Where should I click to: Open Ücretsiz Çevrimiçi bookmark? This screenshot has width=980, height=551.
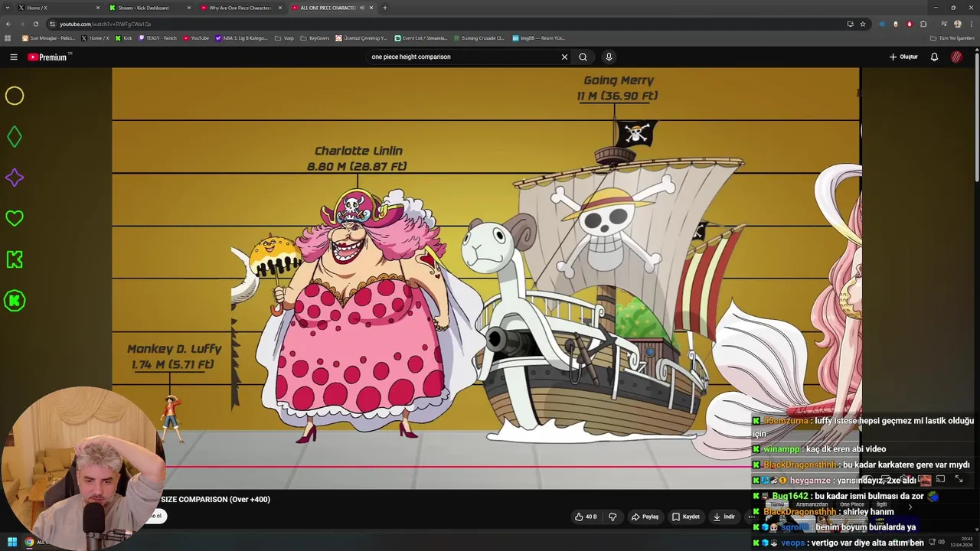tap(362, 37)
